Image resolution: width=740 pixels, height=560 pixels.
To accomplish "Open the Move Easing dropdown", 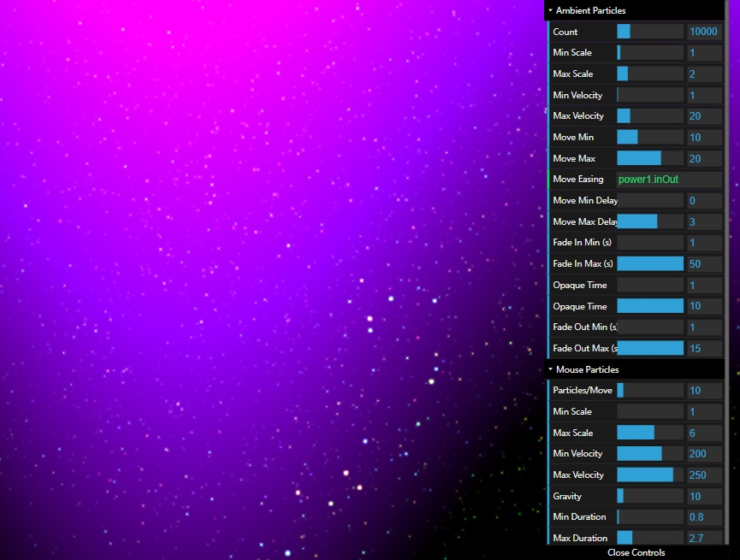I will (x=669, y=180).
